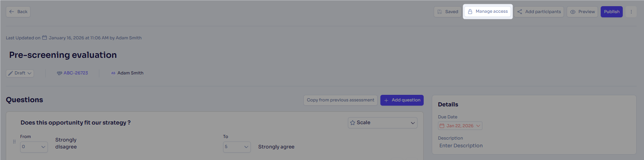Open the Jan 22, 2026 due date picker
644x160 pixels.
pos(460,126)
